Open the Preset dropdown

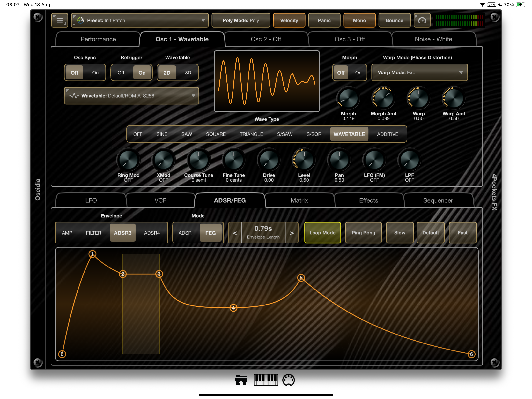tap(140, 20)
